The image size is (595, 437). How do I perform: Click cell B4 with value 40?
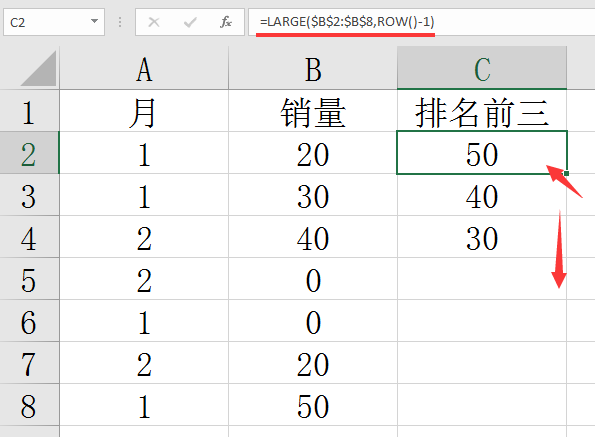point(313,237)
